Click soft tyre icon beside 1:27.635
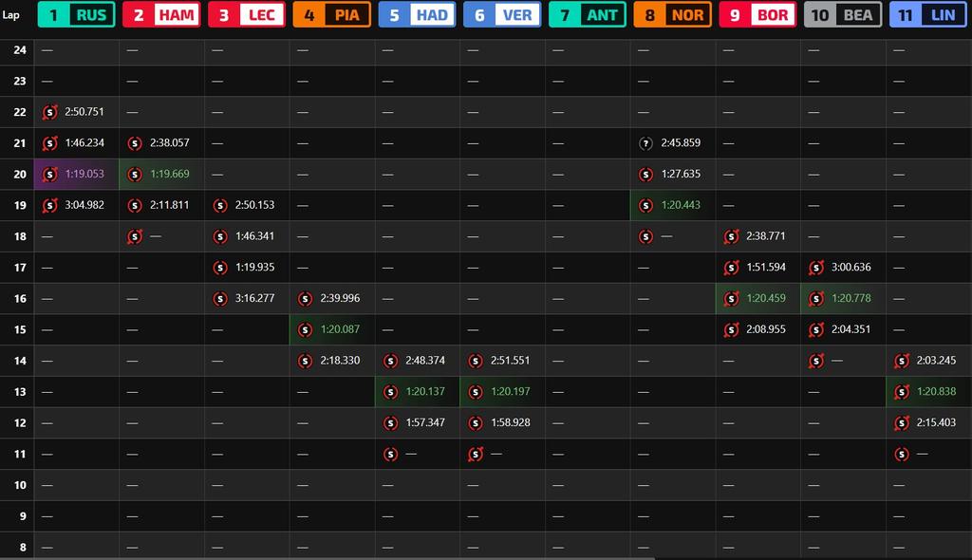 (x=645, y=174)
